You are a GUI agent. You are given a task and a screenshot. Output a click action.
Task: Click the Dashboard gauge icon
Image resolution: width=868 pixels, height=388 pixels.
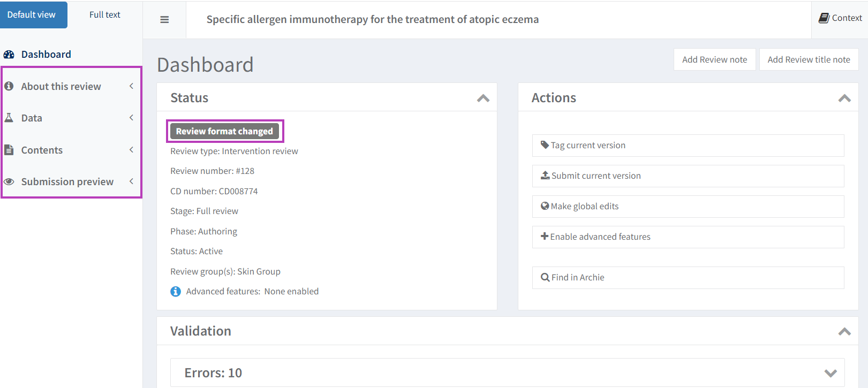point(9,55)
